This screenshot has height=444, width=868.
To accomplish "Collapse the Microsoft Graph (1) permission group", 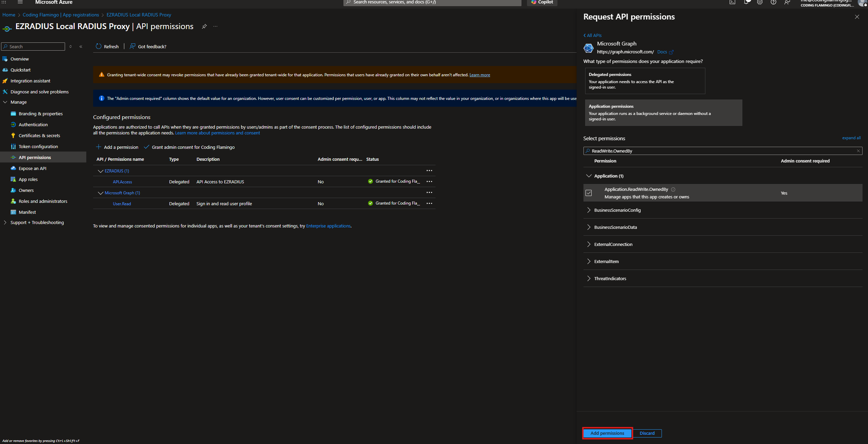I will (x=100, y=193).
